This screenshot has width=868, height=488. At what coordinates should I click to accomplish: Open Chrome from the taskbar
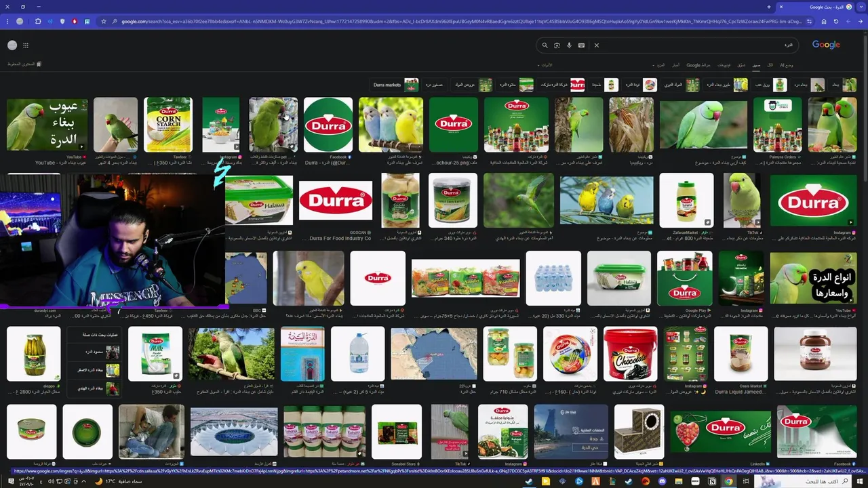point(728,481)
